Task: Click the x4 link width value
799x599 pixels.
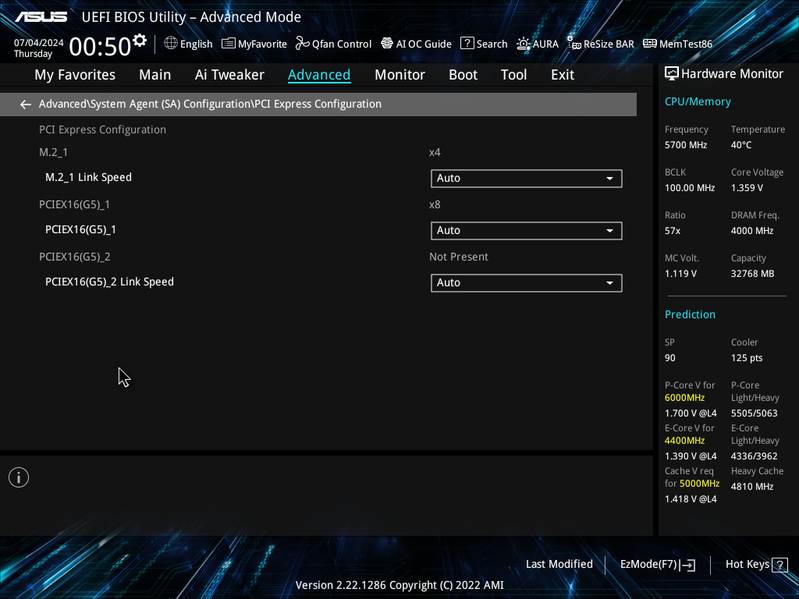Action: pos(435,152)
